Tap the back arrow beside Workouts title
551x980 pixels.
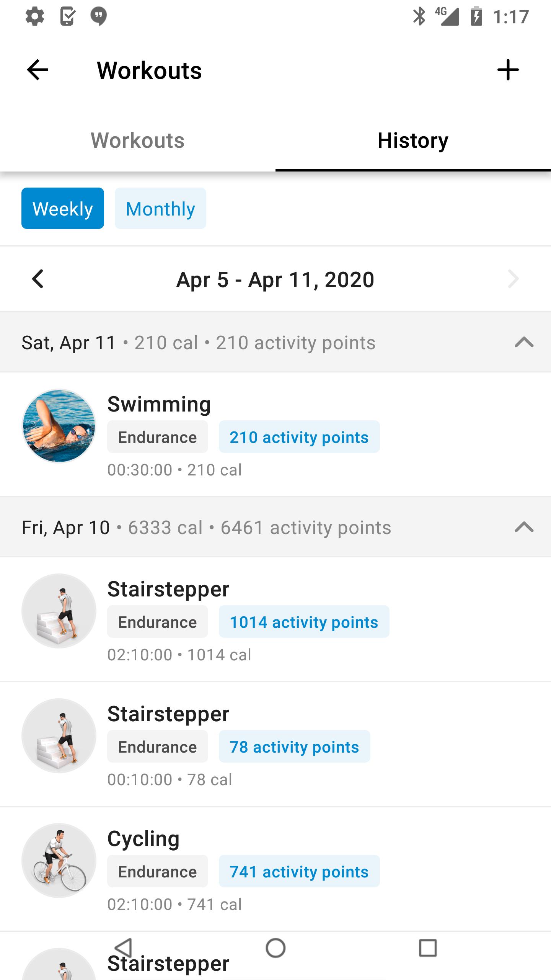coord(37,70)
